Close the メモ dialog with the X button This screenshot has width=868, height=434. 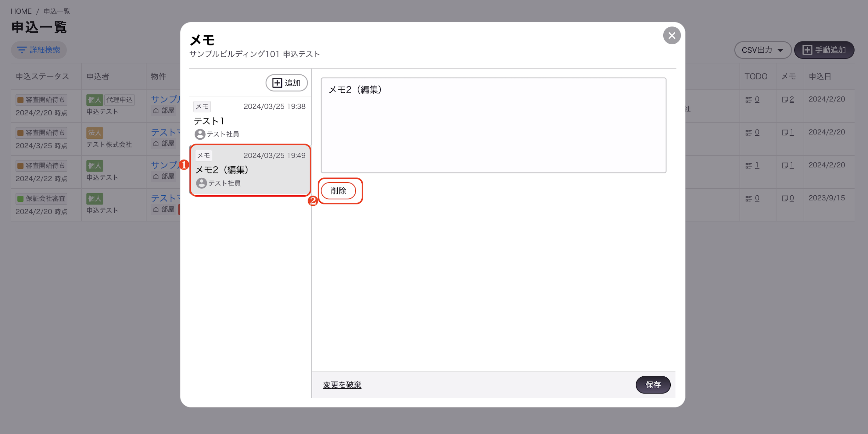point(672,35)
